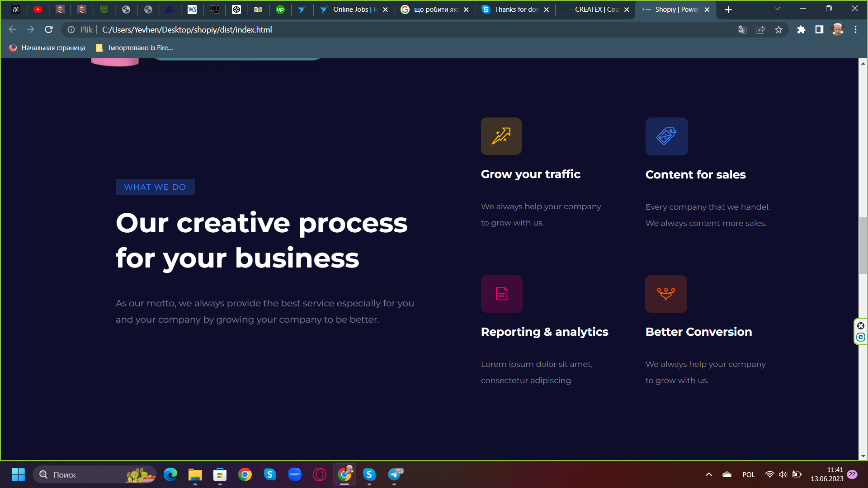Click the Reporting & analytics document icon
Screen dimensions: 868x488
coord(502,294)
